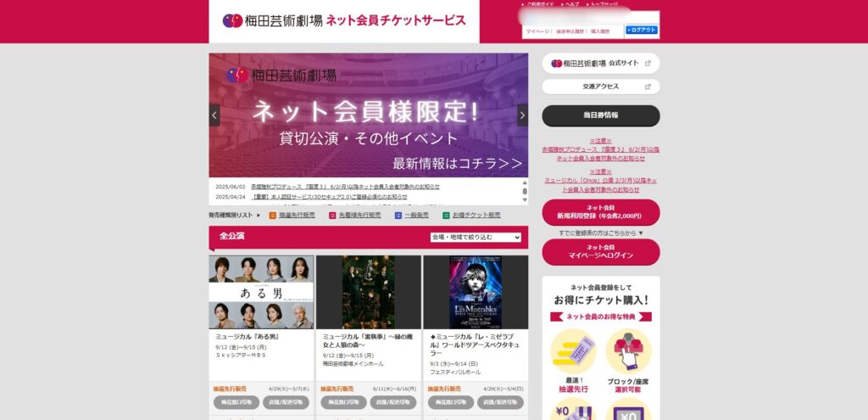
Task: Open the 交通アクセス external link button
Action: point(601,87)
